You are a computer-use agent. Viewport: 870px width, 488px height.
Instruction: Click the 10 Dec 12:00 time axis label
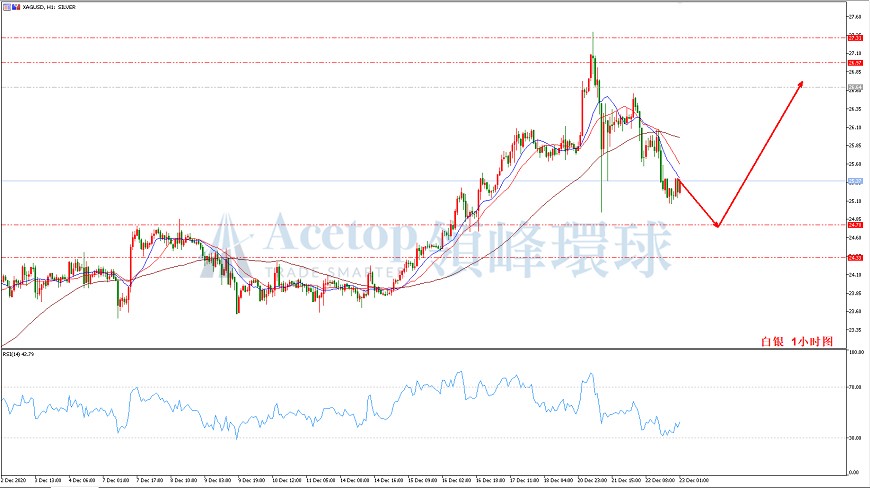click(286, 480)
